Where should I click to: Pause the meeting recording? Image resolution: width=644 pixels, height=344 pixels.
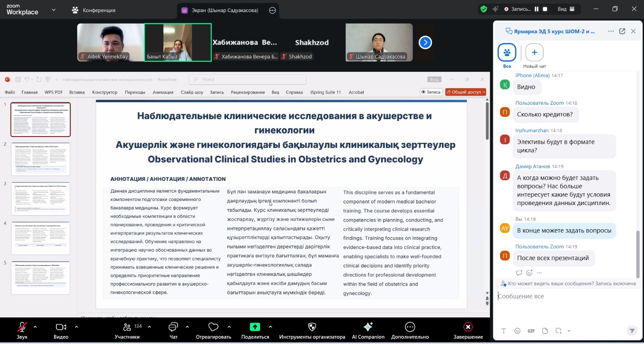click(537, 9)
